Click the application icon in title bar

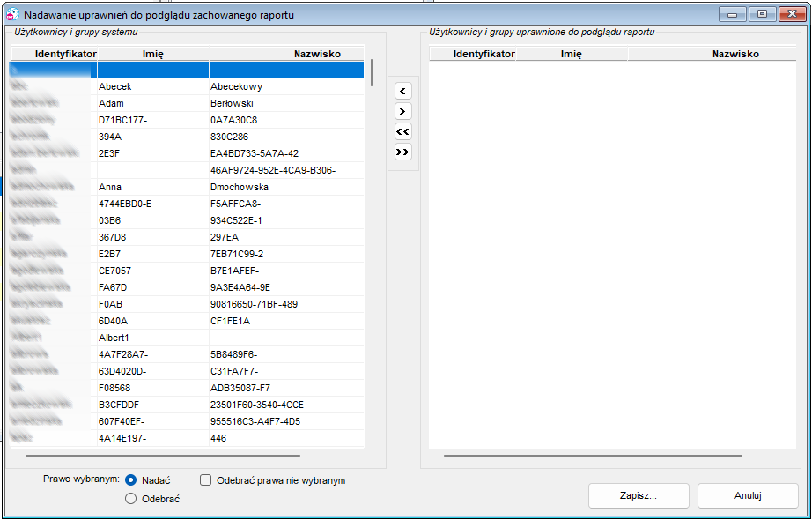[12, 14]
